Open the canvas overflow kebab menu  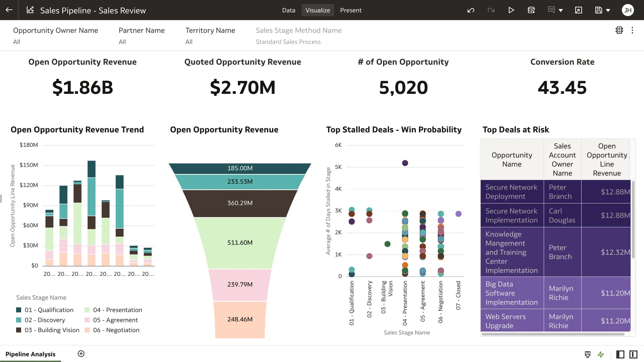point(633,30)
